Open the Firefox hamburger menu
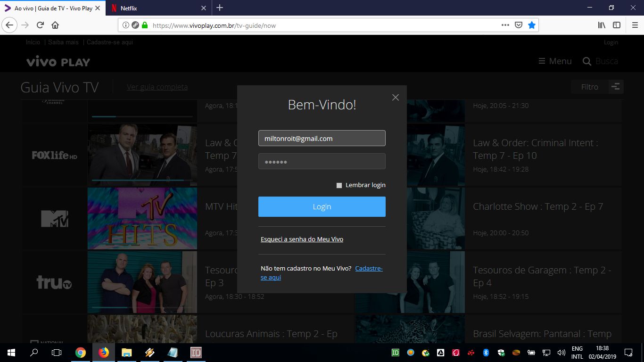The height and width of the screenshot is (362, 644). pyautogui.click(x=635, y=25)
